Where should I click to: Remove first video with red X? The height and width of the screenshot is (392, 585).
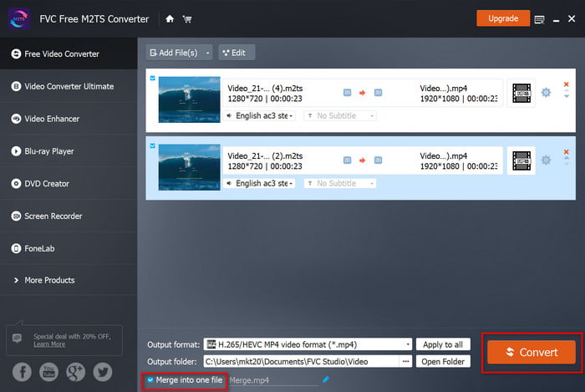(x=566, y=84)
